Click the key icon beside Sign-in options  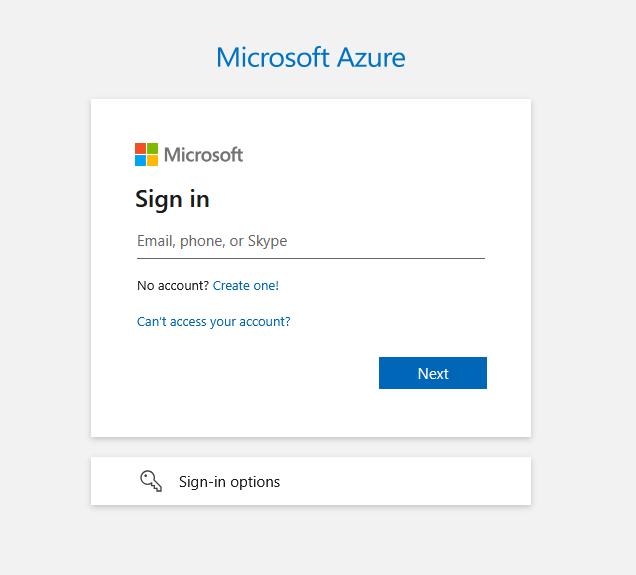coord(151,481)
